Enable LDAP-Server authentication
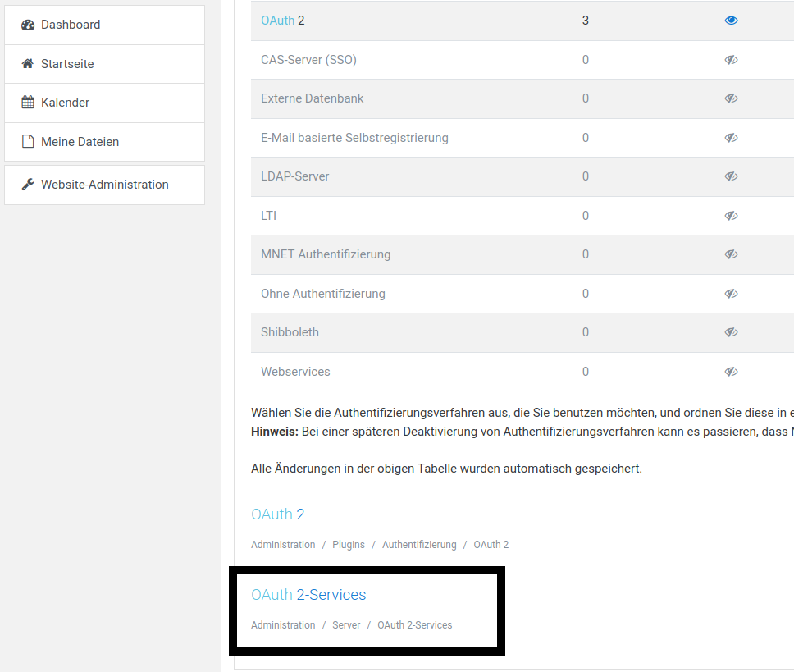Screen dimensions: 794x672 pos(732,176)
